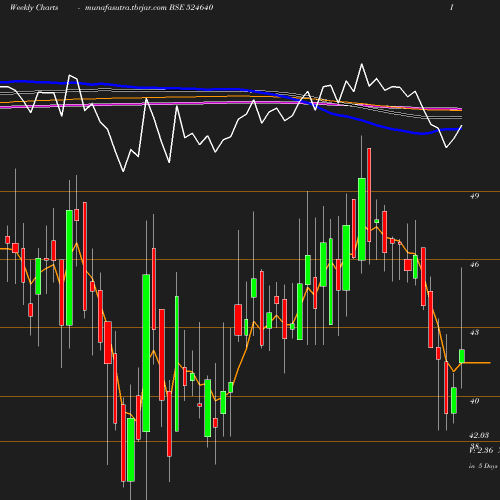
Task: Click the 46 price axis label
Action: 474,264
